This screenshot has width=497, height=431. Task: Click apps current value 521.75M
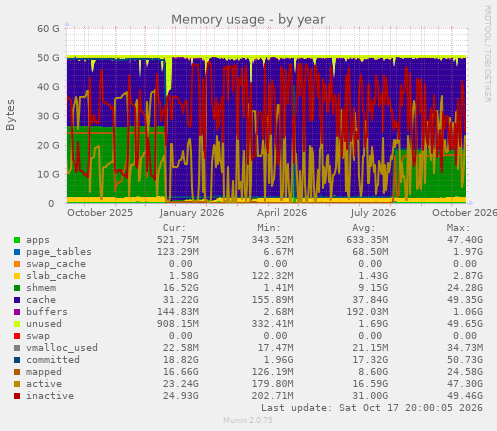[x=178, y=240]
